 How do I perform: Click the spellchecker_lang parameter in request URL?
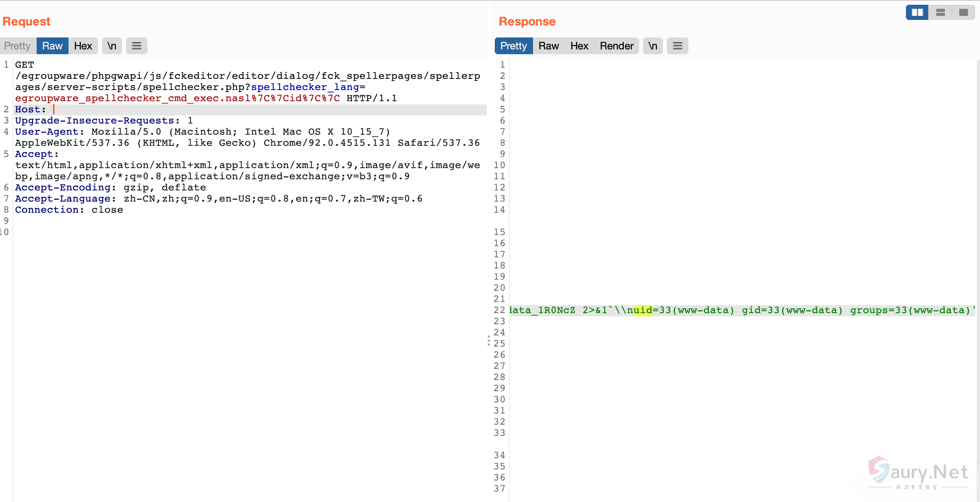point(305,87)
